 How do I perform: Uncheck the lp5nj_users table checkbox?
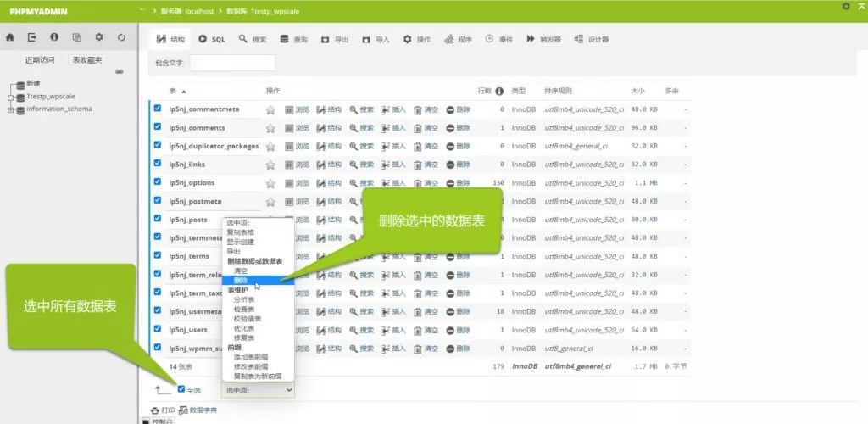(158, 328)
